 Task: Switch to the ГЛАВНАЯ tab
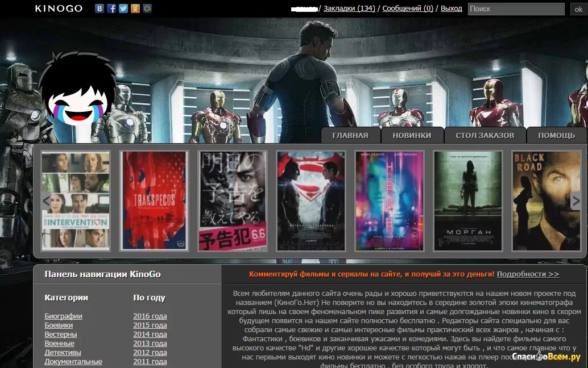point(350,136)
